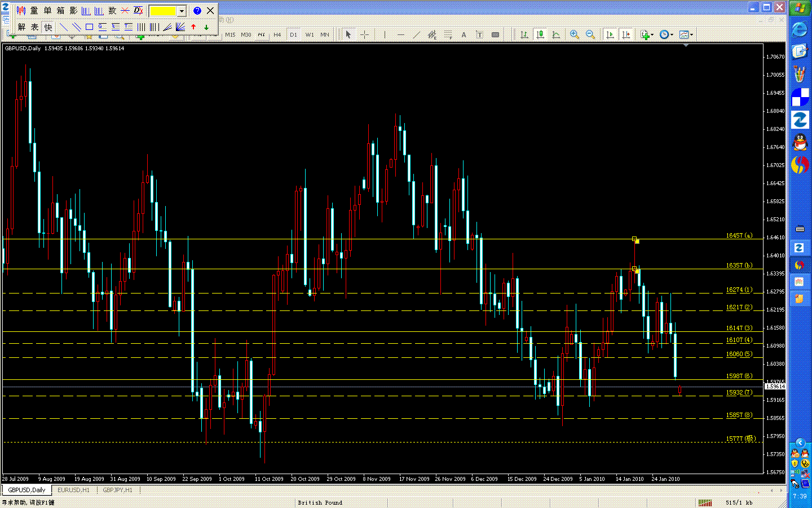The width and height of the screenshot is (812, 508).
Task: Click the 箱 button in the floating toolbar
Action: pyautogui.click(x=60, y=11)
